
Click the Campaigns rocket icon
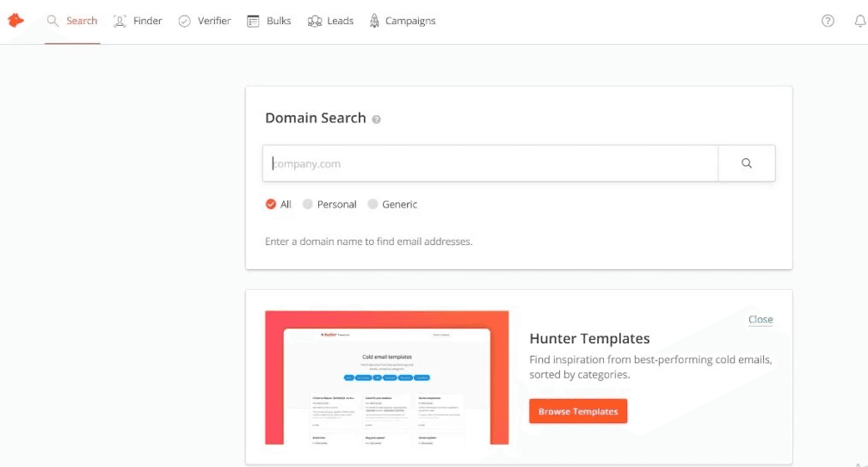pos(375,21)
